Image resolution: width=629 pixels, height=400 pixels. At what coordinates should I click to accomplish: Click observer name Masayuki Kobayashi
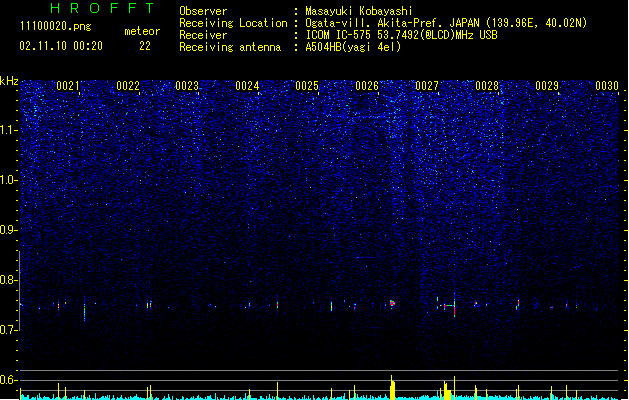point(359,11)
